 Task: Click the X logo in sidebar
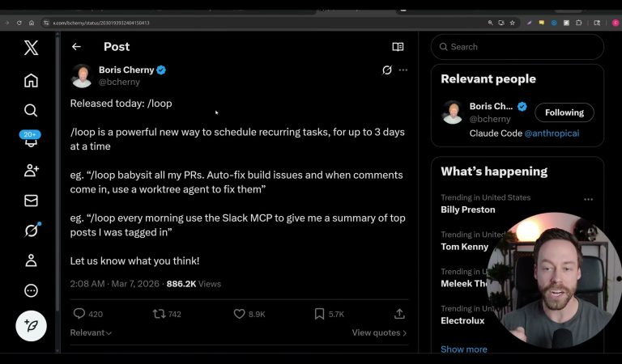coord(31,48)
